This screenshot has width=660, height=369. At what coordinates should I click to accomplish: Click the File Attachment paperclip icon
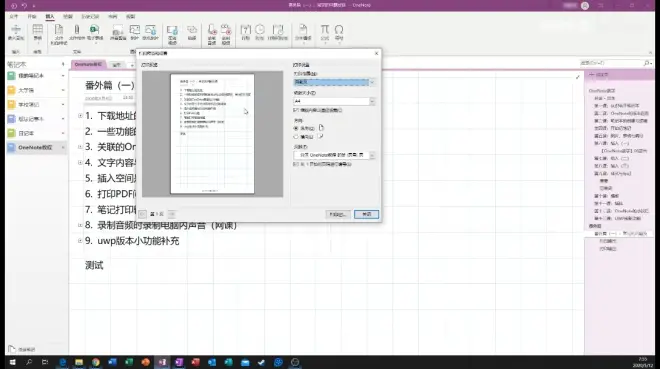tap(77, 32)
